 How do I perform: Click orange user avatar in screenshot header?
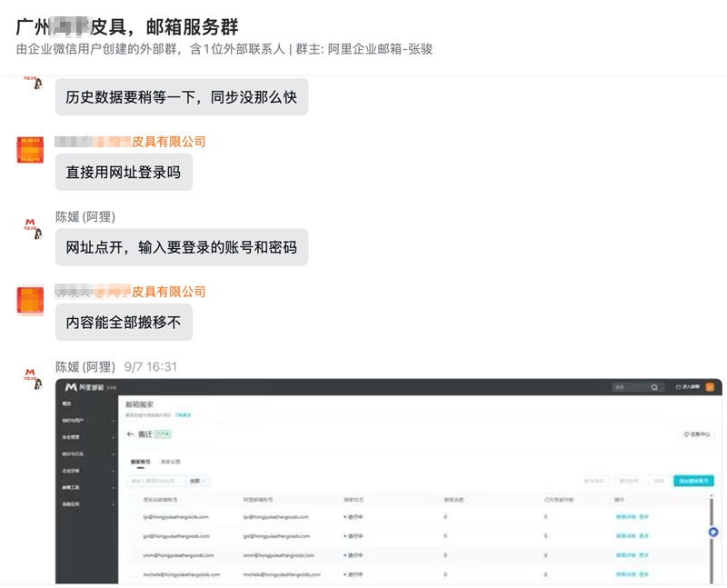click(710, 387)
